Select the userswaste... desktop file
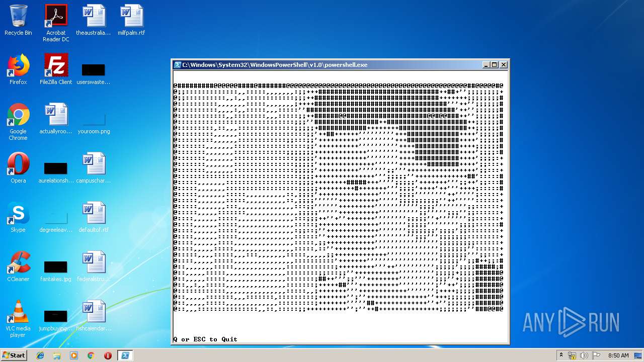This screenshot has width=644, height=362. coord(94,73)
